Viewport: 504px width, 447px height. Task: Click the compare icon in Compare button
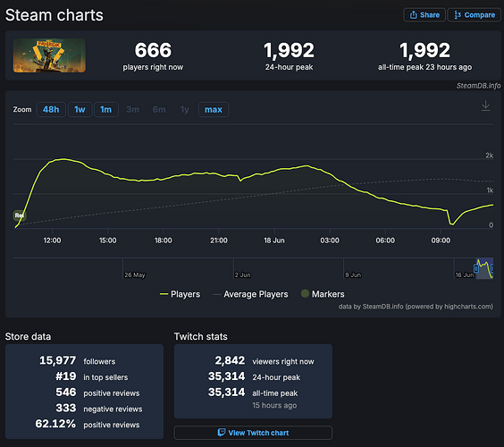pyautogui.click(x=458, y=15)
